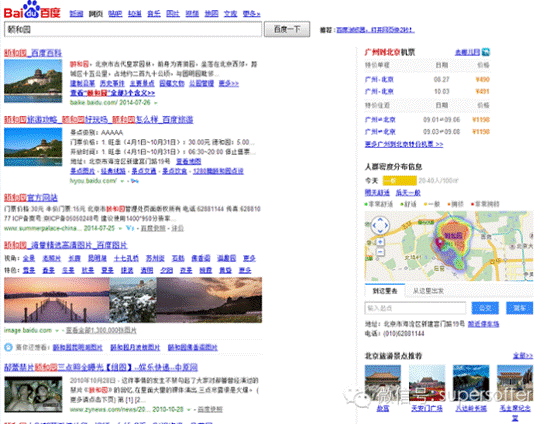Click the blue icon after lvyou.baidu.com
Image resolution: width=550 pixels, height=424 pixels.
point(135,181)
